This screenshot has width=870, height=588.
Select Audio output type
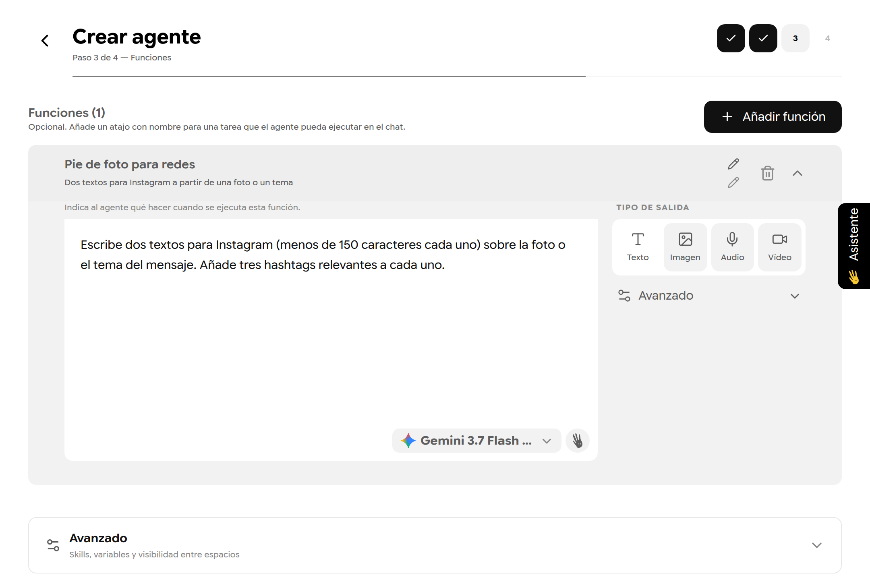coord(732,247)
